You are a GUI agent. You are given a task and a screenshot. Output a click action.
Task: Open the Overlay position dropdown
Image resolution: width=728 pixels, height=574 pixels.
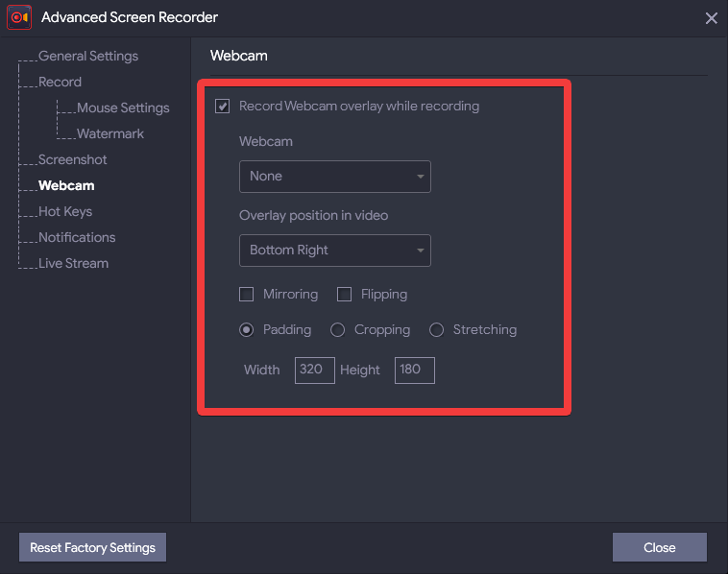click(335, 251)
